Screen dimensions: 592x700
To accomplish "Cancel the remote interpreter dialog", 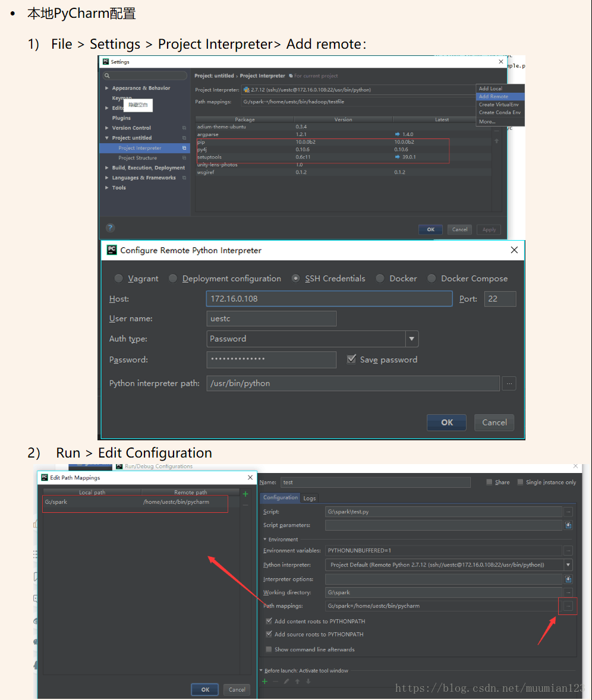I will pyautogui.click(x=495, y=422).
